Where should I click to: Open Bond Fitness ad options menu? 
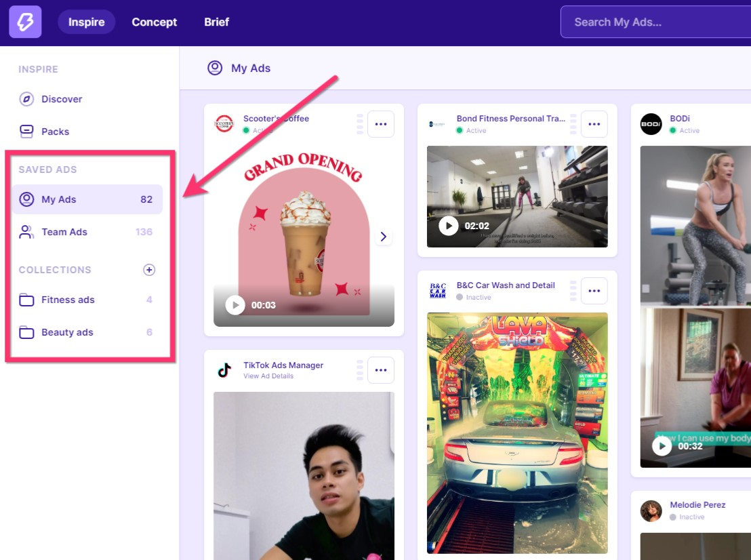(594, 124)
